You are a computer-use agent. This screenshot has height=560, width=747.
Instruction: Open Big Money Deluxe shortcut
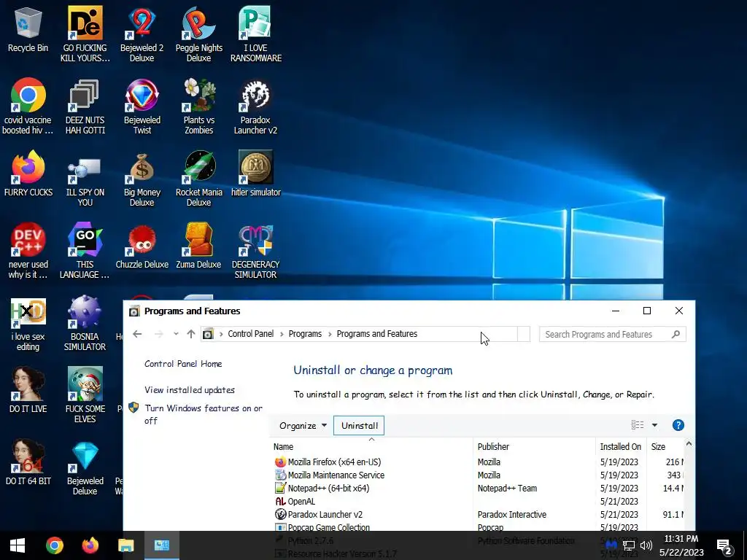click(x=142, y=179)
